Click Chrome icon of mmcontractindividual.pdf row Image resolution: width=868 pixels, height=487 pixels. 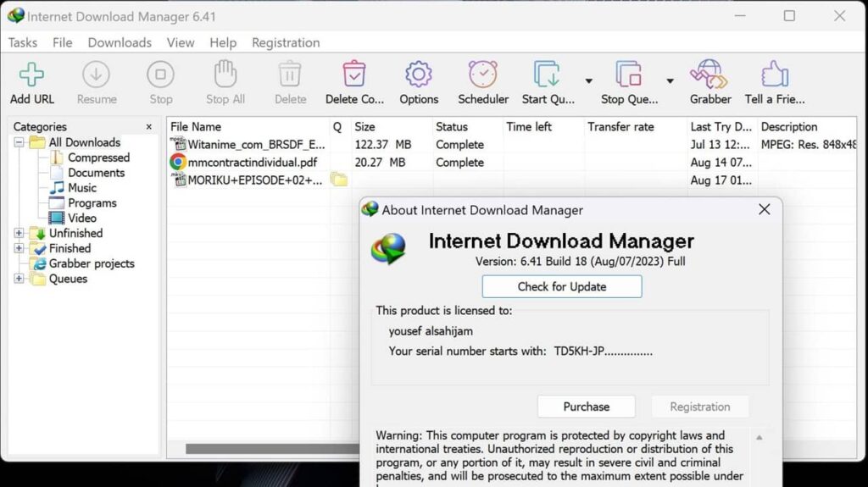click(178, 162)
